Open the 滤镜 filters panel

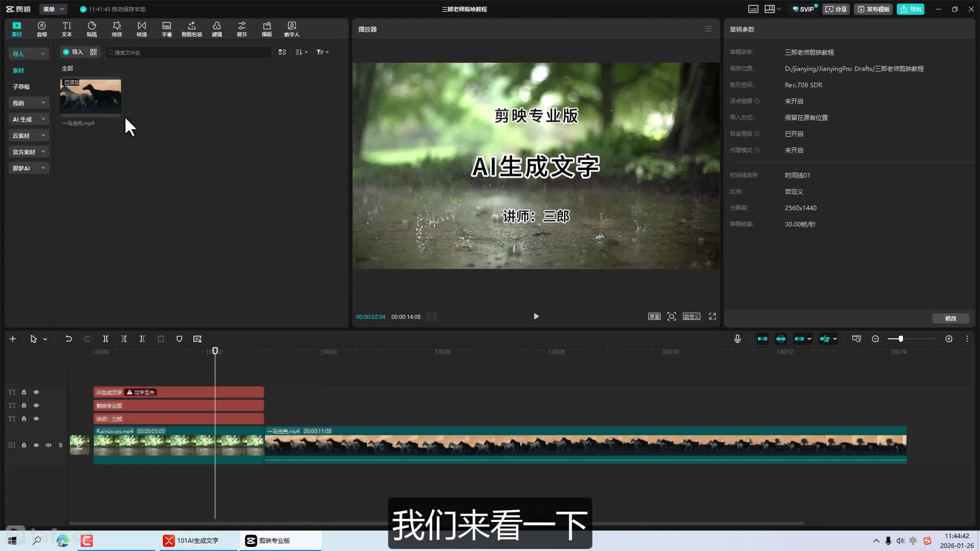click(x=217, y=29)
